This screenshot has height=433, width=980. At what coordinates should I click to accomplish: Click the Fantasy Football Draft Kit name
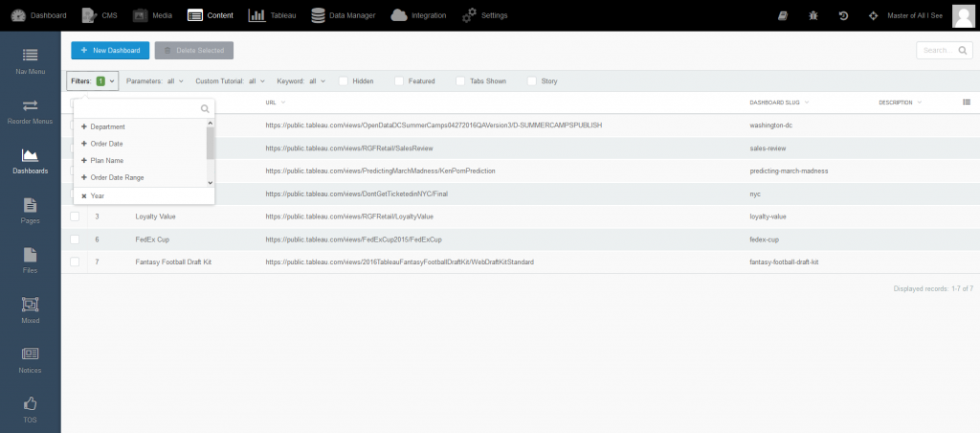173,262
